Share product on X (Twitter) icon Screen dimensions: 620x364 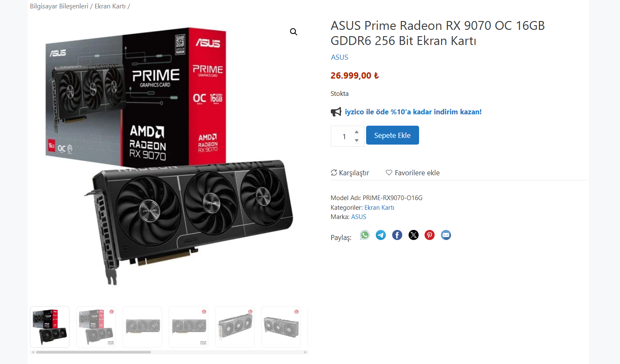[414, 235]
